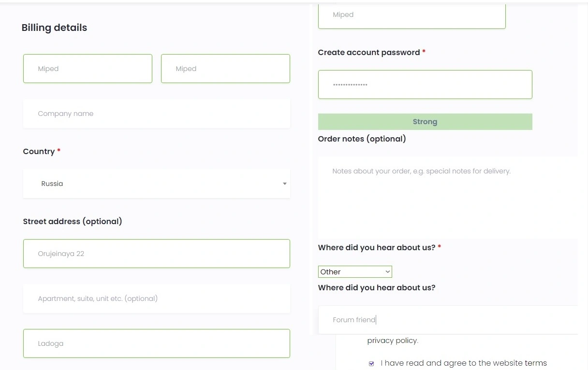Select the city field containing Ladoga
This screenshot has height=370, width=588.
157,343
